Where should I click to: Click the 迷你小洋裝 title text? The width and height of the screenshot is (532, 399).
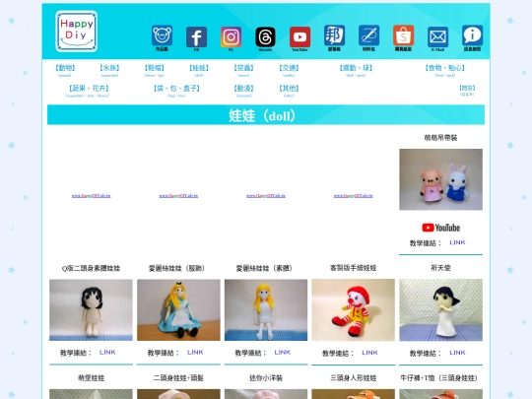pos(266,378)
